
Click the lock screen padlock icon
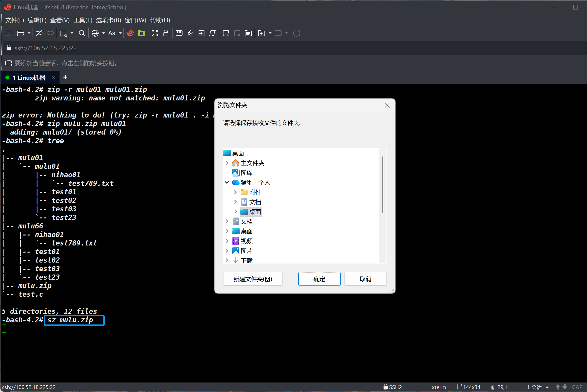click(166, 33)
